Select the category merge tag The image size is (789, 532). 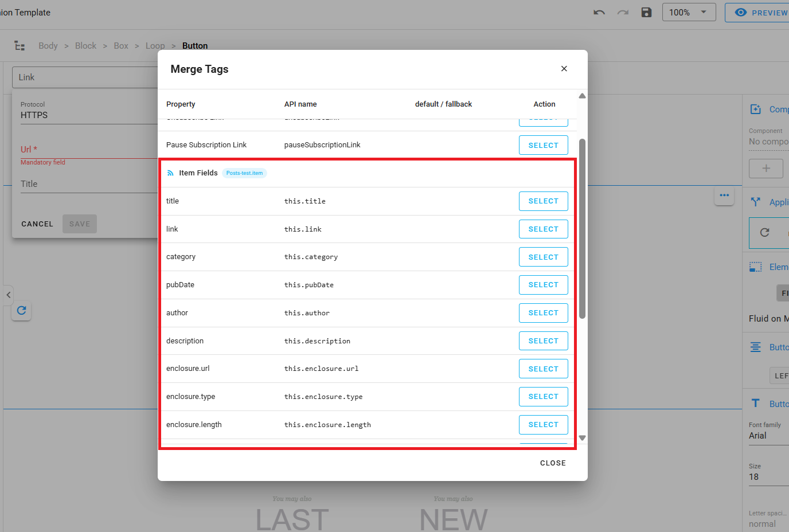pyautogui.click(x=544, y=257)
